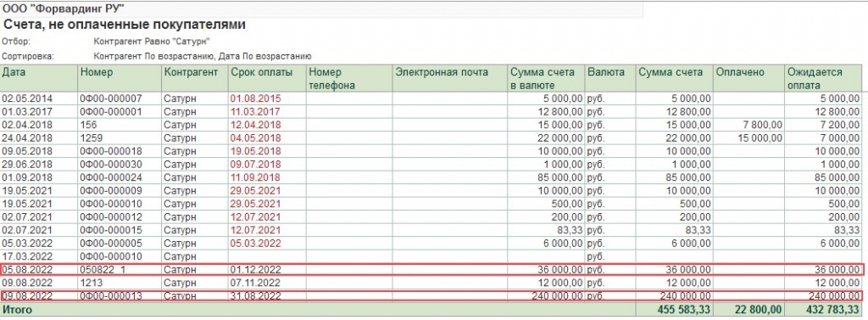868x320 pixels.
Task: Click the "Отбор:" label
Action: point(16,42)
